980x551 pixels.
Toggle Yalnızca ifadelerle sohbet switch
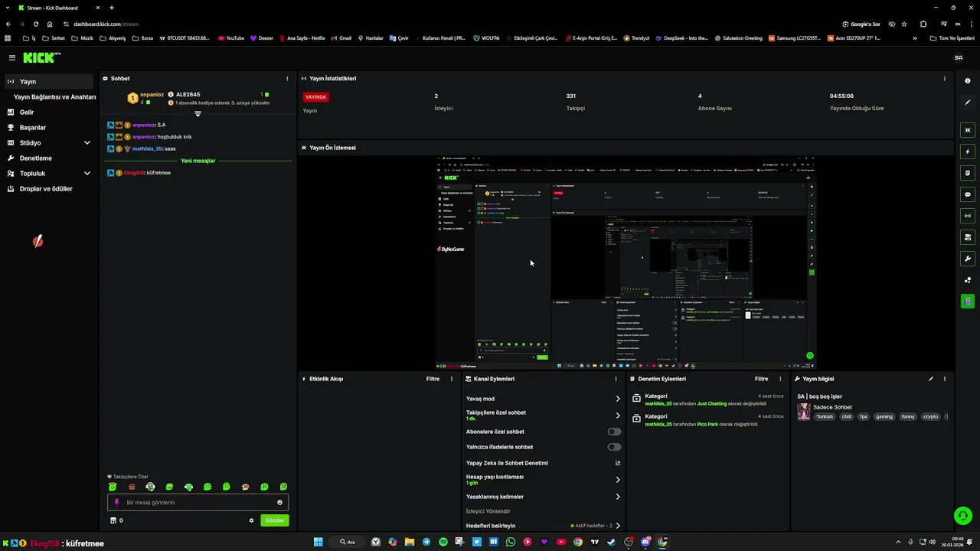pyautogui.click(x=614, y=447)
